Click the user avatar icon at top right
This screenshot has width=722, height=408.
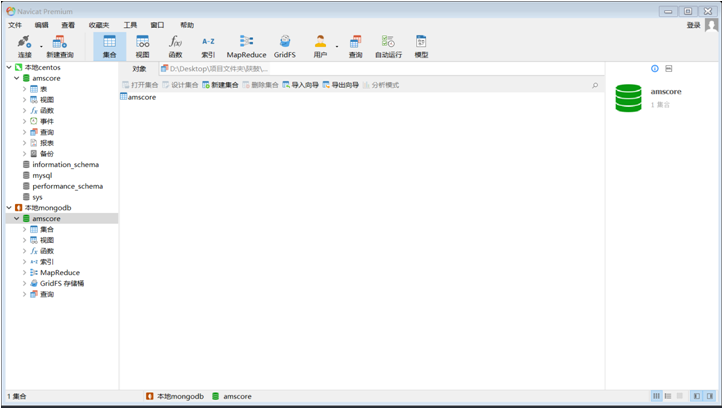pyautogui.click(x=711, y=25)
